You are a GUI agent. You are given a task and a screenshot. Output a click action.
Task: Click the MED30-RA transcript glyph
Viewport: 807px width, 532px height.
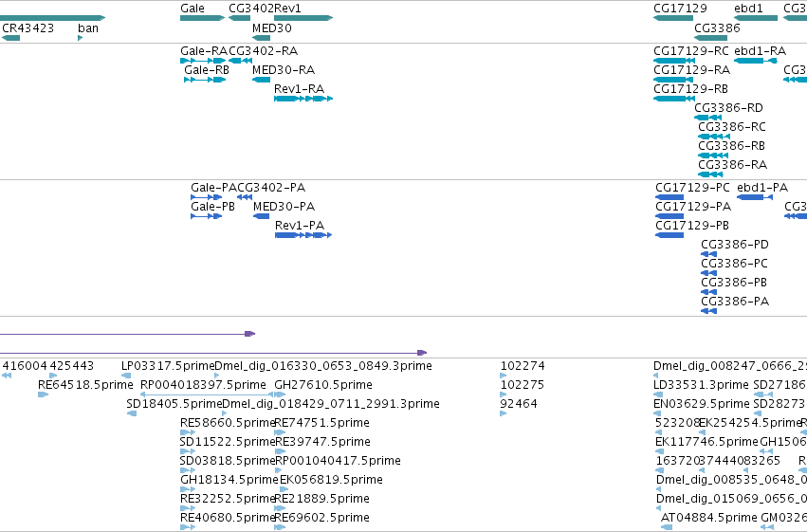(x=262, y=80)
